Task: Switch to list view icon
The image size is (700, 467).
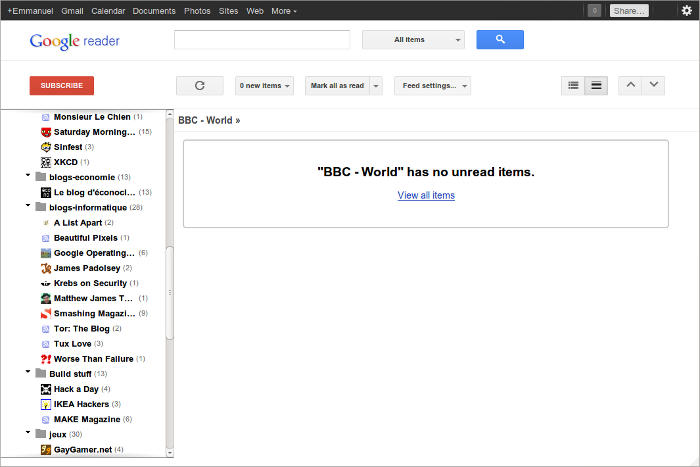Action: click(x=573, y=85)
